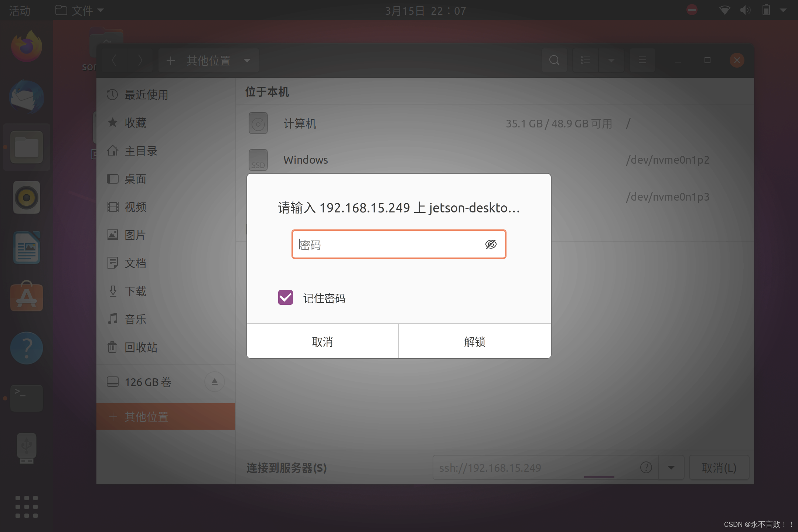
Task: Click the volume speaker icon
Action: pyautogui.click(x=745, y=10)
